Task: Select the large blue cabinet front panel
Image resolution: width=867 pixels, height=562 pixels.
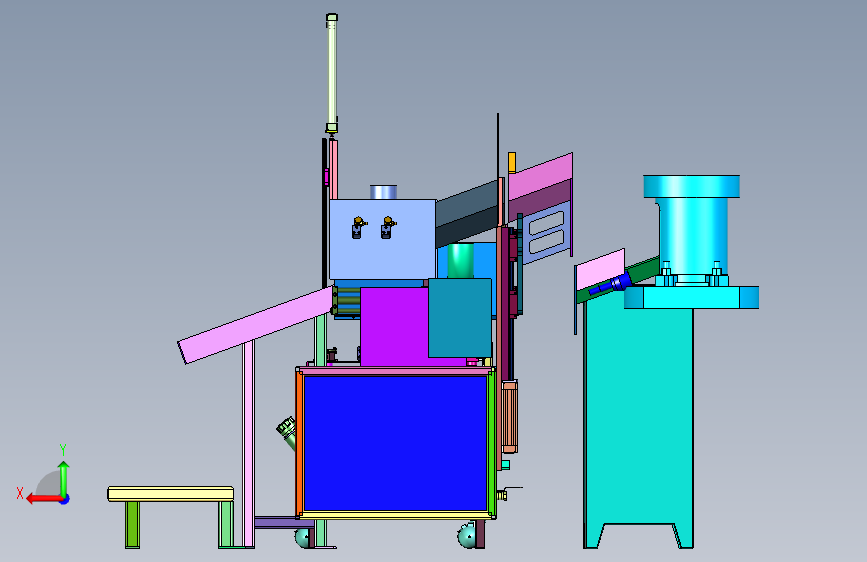Action: coord(395,443)
